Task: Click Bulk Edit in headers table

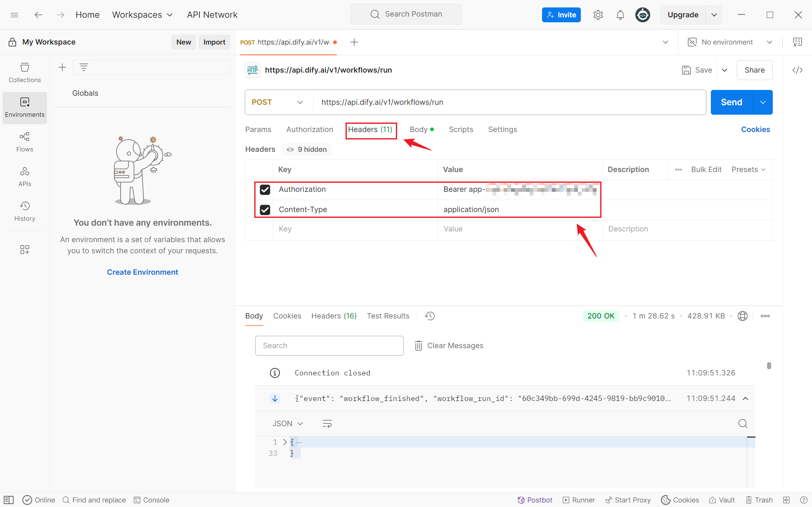Action: tap(706, 170)
